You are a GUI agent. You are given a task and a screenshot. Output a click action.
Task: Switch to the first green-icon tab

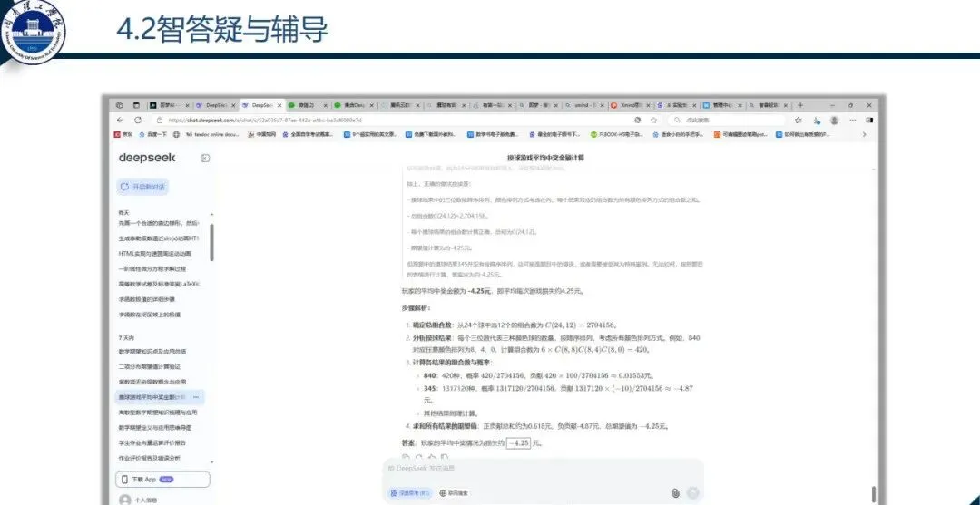coord(307,105)
